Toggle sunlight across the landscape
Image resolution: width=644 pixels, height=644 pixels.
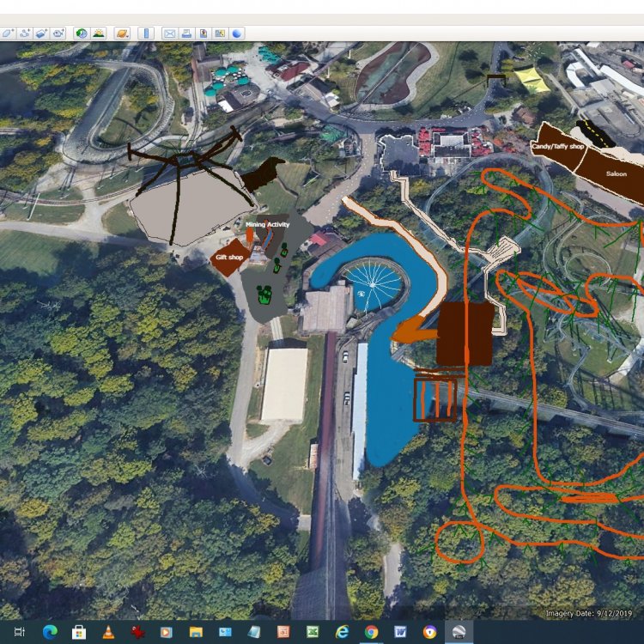coord(99,33)
